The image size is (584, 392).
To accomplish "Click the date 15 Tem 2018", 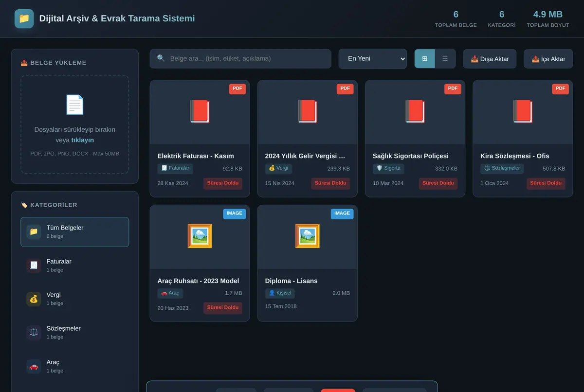I will click(x=281, y=306).
